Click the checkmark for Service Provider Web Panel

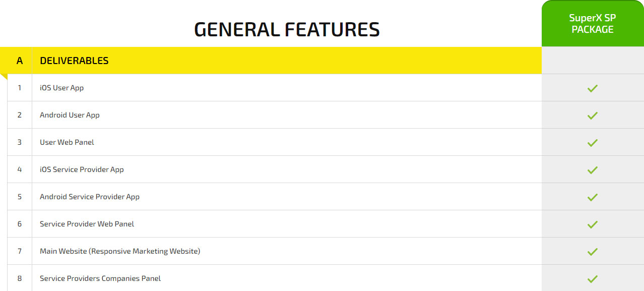[592, 224]
